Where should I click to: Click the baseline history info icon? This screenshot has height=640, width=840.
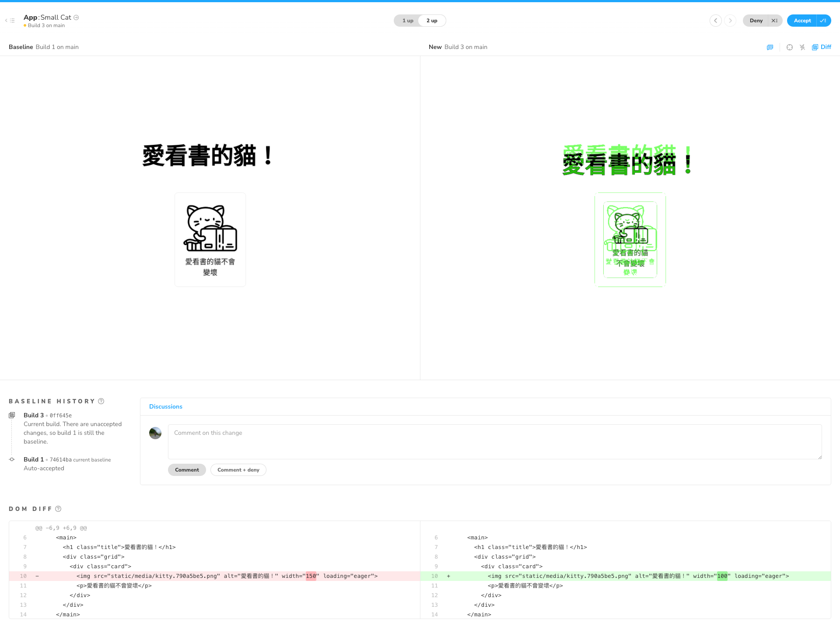coord(102,401)
